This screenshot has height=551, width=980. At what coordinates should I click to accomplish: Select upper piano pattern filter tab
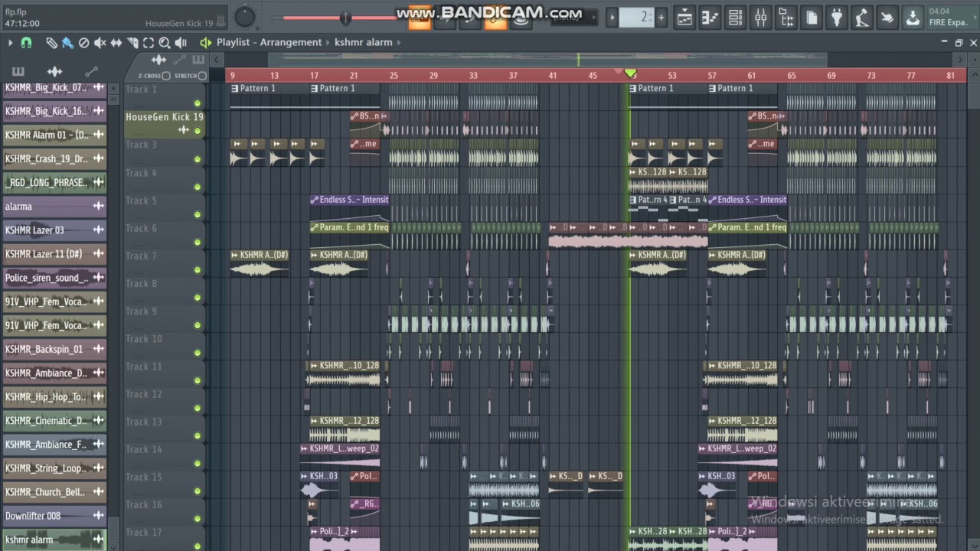198,60
